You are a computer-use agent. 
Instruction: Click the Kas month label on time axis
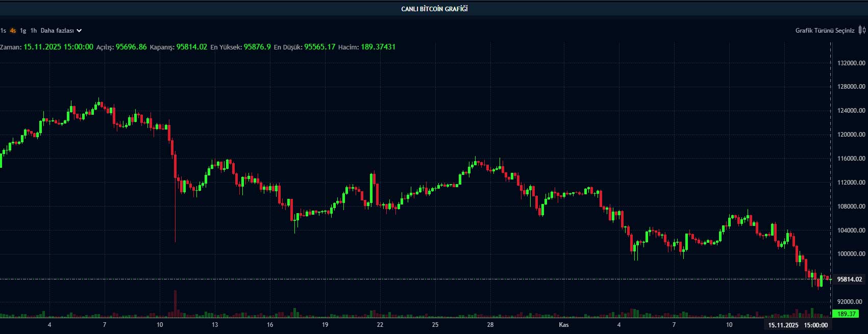[564, 325]
